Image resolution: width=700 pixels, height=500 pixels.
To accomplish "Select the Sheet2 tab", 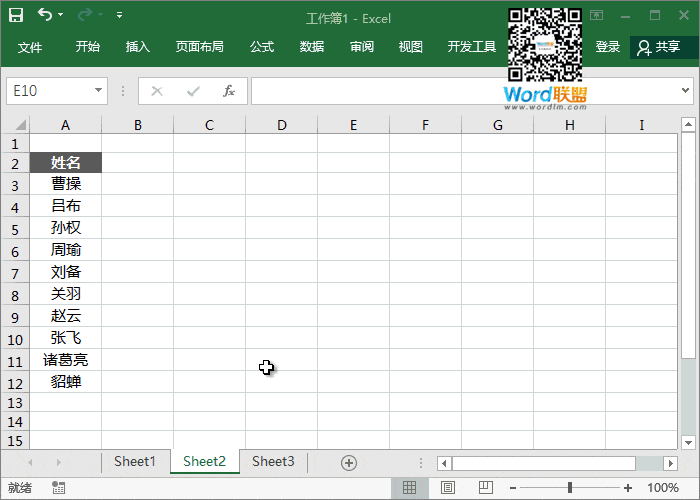I will click(204, 461).
